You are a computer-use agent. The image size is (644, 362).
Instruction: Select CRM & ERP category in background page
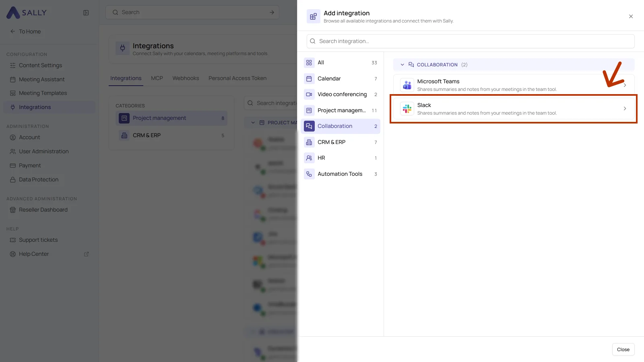(x=171, y=135)
